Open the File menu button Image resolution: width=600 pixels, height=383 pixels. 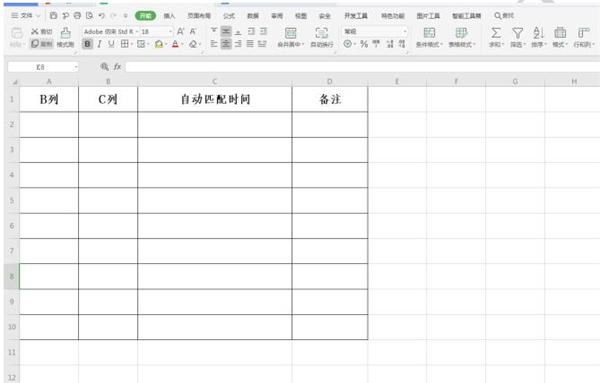click(x=25, y=16)
